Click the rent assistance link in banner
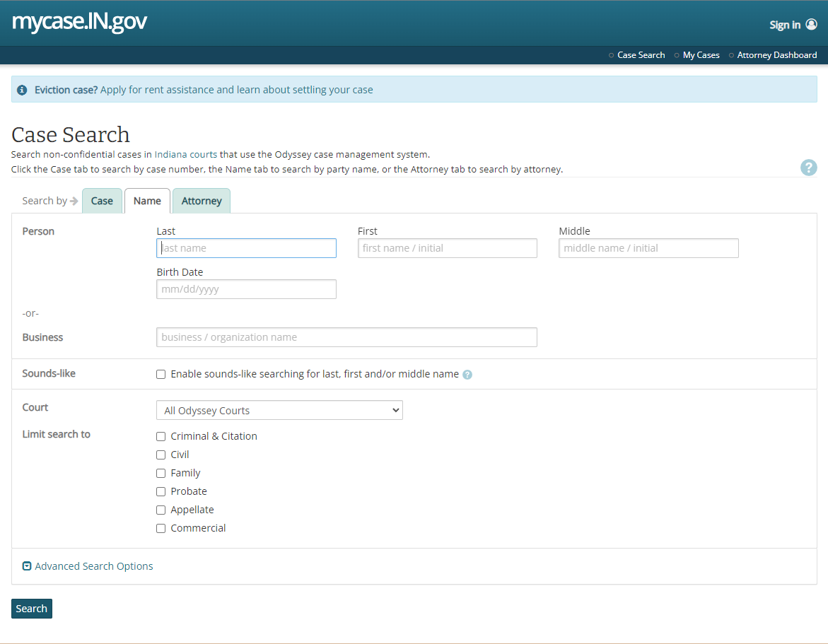This screenshot has width=828, height=644. [x=237, y=90]
